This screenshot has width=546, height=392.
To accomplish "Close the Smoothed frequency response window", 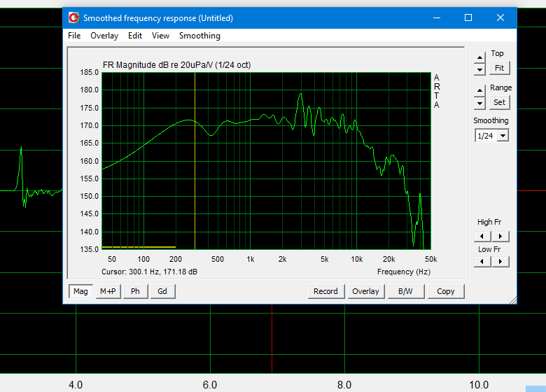I will coord(500,17).
